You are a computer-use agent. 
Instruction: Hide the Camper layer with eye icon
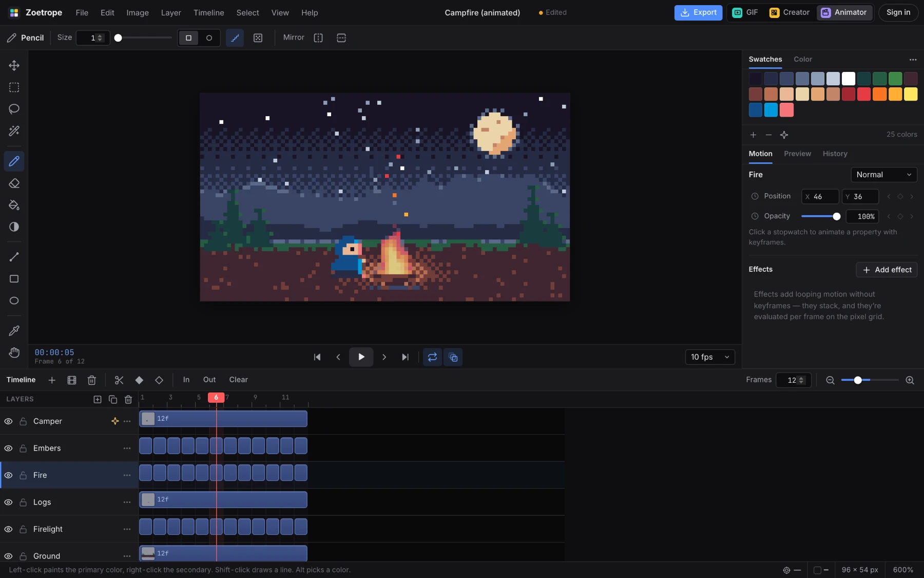click(8, 421)
